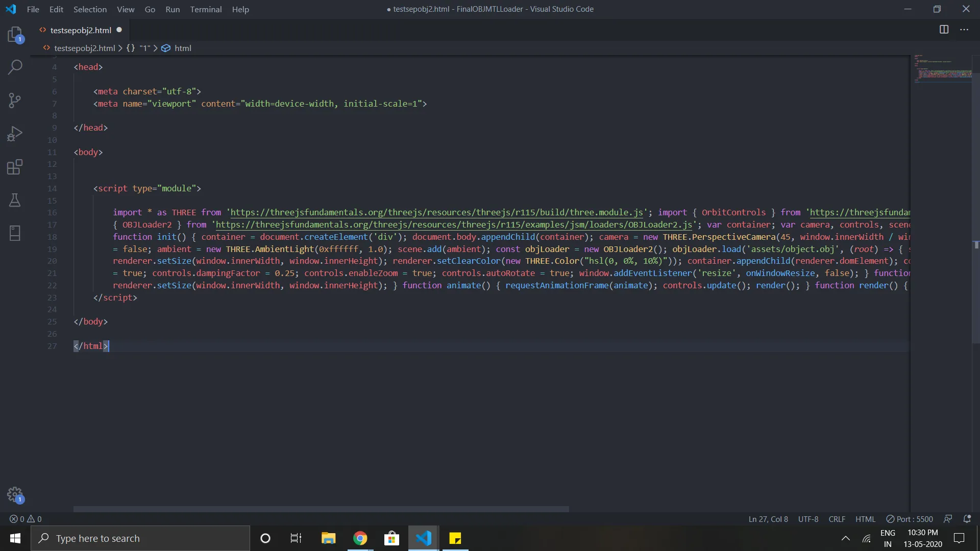Open the Run and Debug view
The height and width of the screenshot is (551, 980).
click(15, 134)
